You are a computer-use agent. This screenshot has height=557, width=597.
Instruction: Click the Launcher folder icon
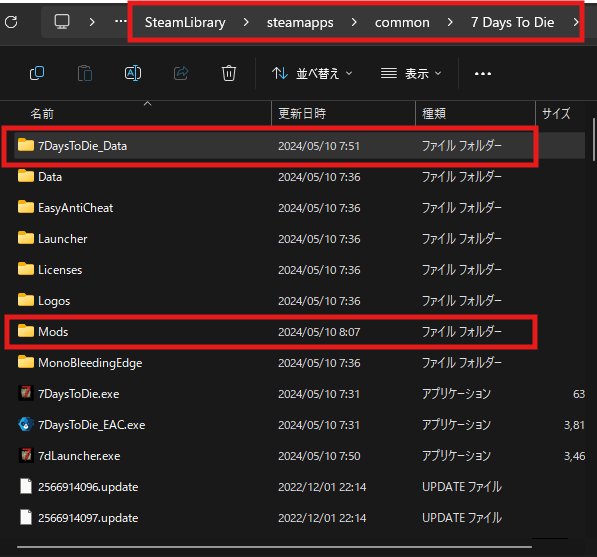[x=26, y=238]
